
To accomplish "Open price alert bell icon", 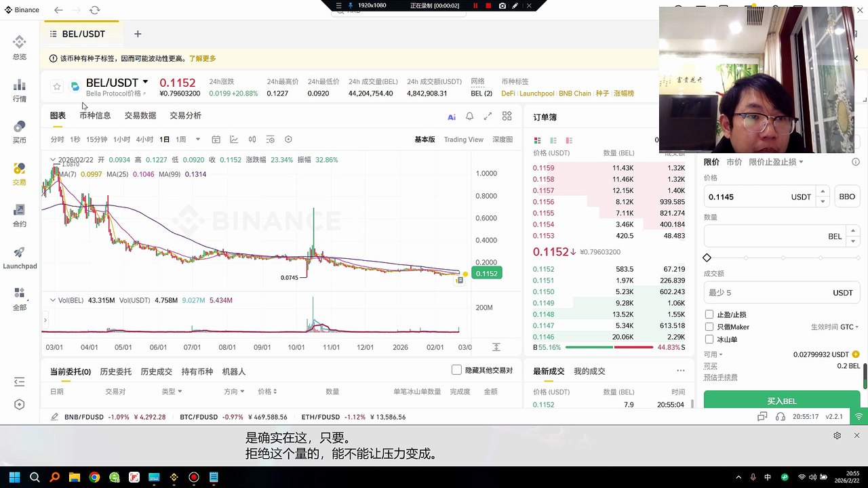I will [469, 117].
